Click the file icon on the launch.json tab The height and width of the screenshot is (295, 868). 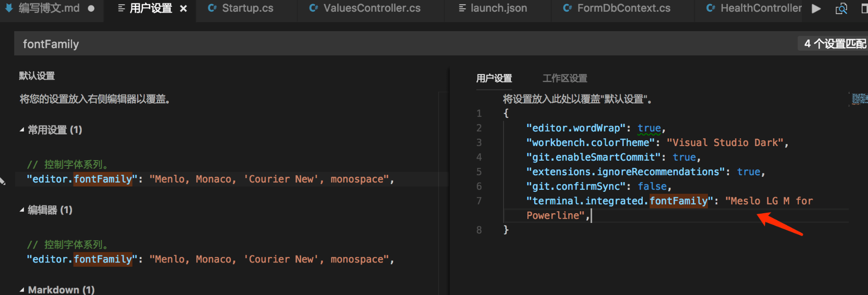pos(462,8)
